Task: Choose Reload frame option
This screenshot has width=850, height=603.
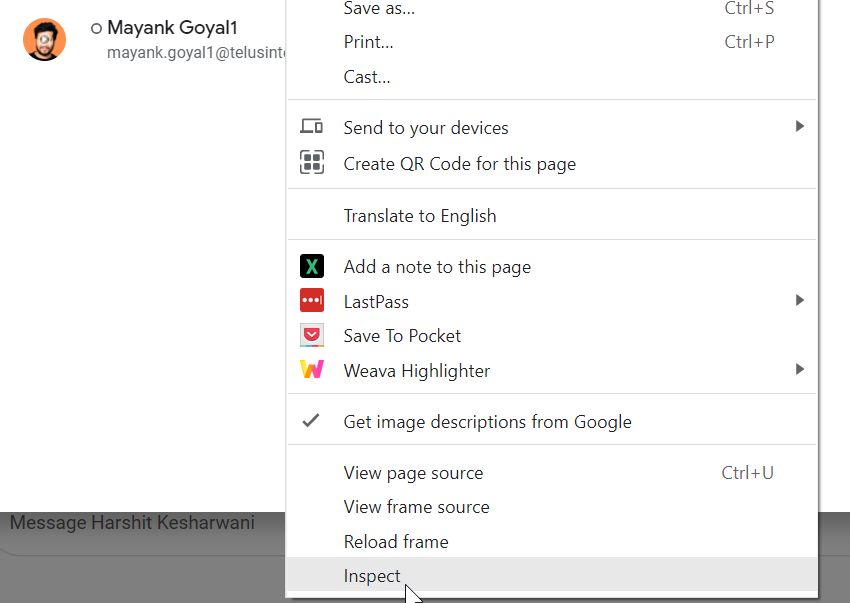Action: (396, 542)
